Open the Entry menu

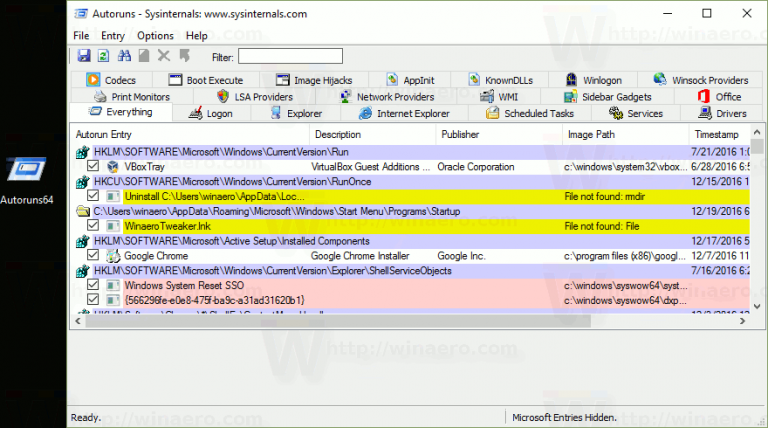[113, 35]
